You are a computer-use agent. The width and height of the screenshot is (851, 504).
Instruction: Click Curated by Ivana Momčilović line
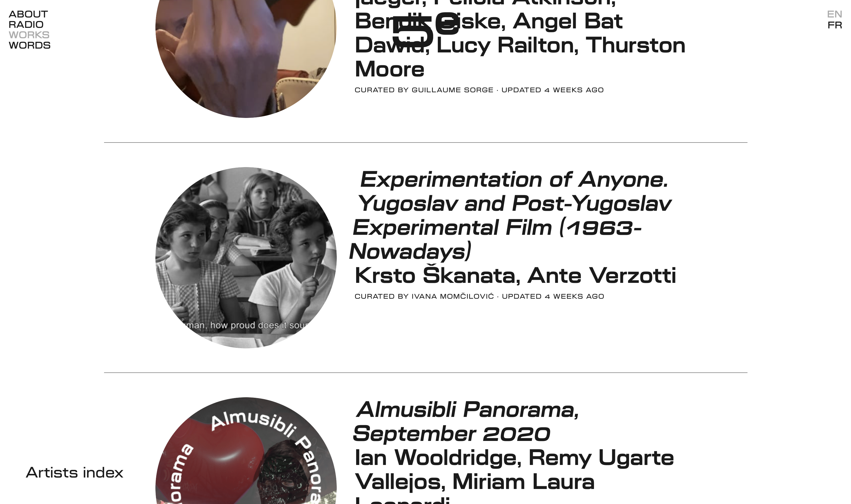(479, 296)
